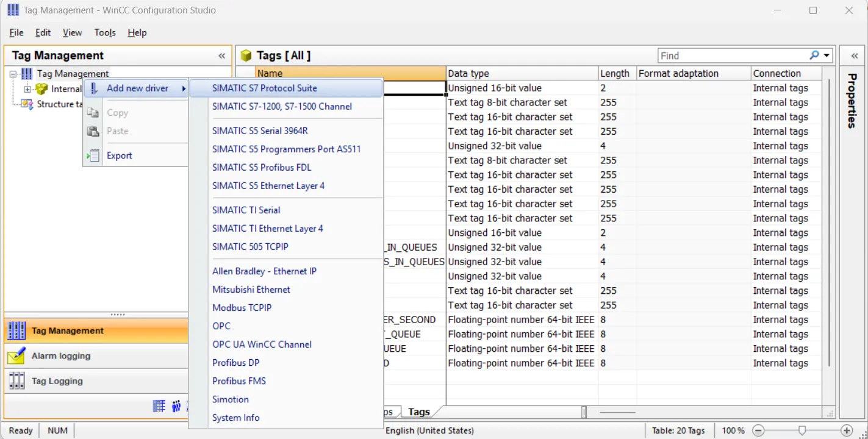
Task: Click the Tags header yellow cube icon
Action: point(246,56)
